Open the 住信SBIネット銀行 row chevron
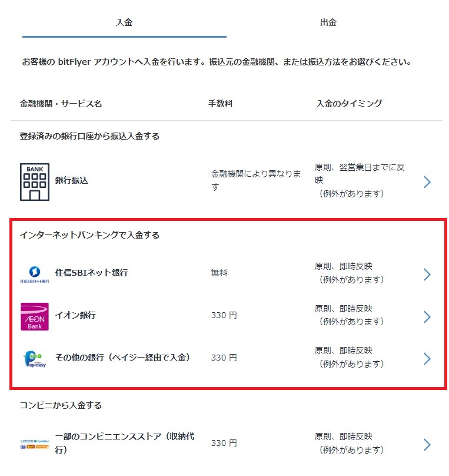 427,275
